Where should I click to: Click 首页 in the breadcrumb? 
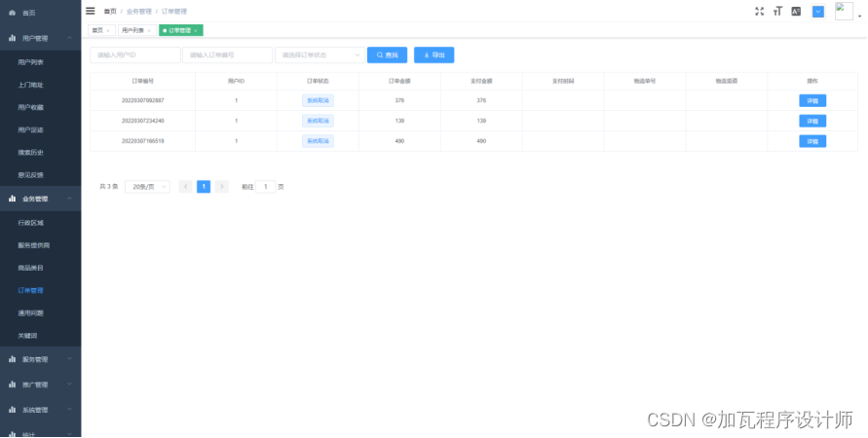click(110, 11)
